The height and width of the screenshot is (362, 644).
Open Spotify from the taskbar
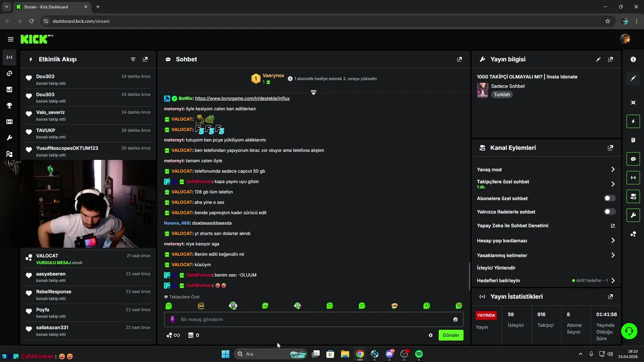point(419,354)
